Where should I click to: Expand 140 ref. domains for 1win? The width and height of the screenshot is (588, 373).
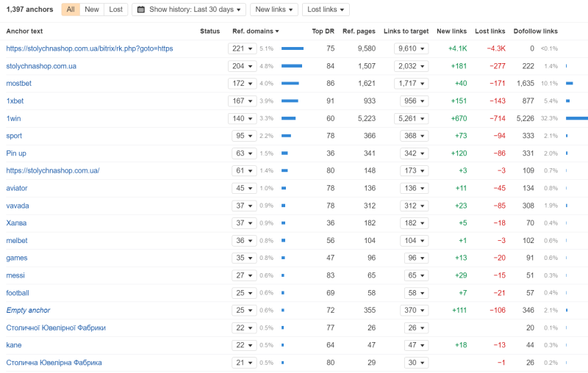[x=242, y=118]
